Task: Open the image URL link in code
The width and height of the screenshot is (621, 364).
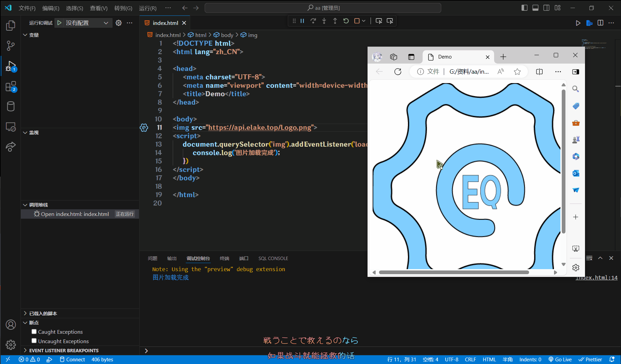Action: [260, 128]
